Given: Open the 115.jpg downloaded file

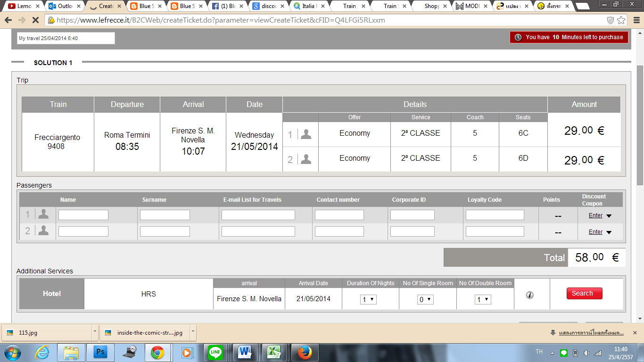Looking at the screenshot, I should [47, 332].
